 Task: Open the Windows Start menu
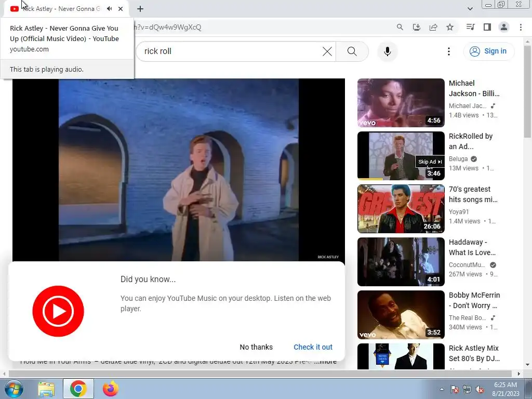(14, 389)
